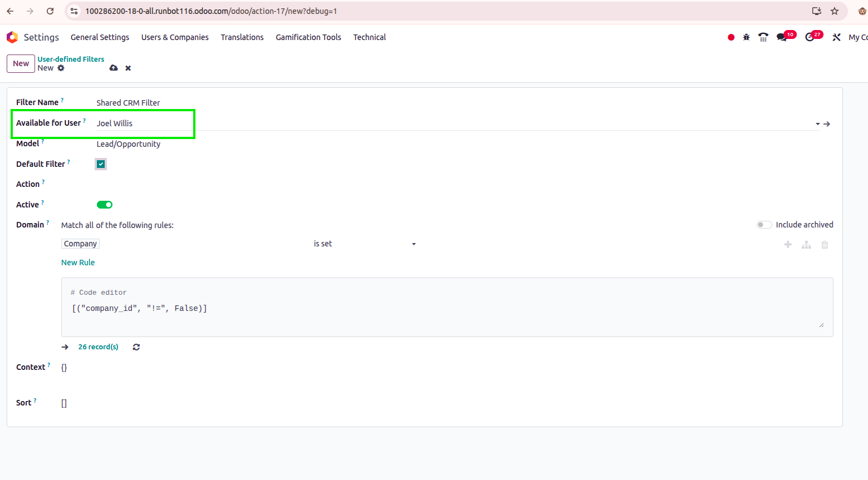The image size is (868, 480).
Task: Open the 'is set' operator dropdown
Action: point(365,244)
